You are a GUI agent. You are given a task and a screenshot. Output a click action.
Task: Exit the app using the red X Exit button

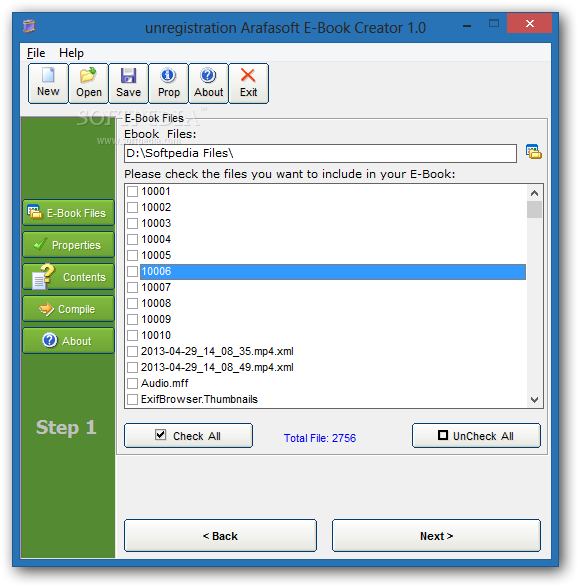[x=249, y=83]
